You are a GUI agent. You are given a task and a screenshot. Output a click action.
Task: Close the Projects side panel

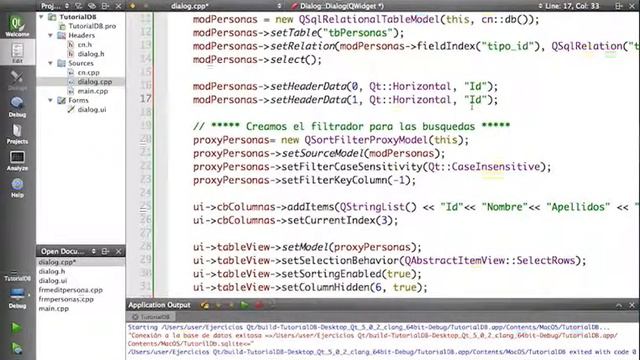pos(118,6)
